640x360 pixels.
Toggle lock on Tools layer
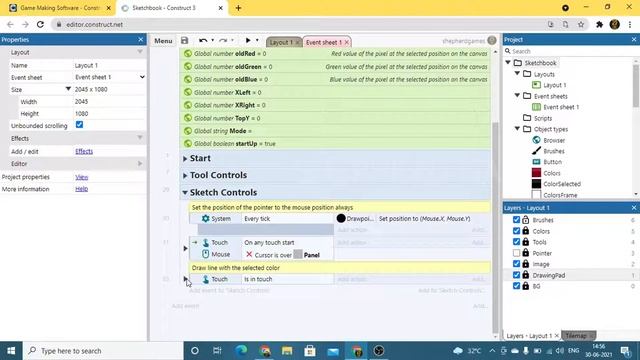click(526, 242)
